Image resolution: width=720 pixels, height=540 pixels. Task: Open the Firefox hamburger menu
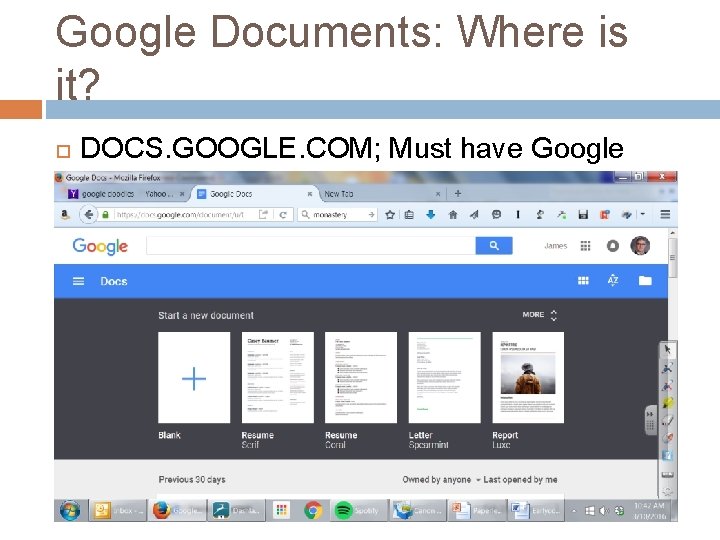click(665, 214)
